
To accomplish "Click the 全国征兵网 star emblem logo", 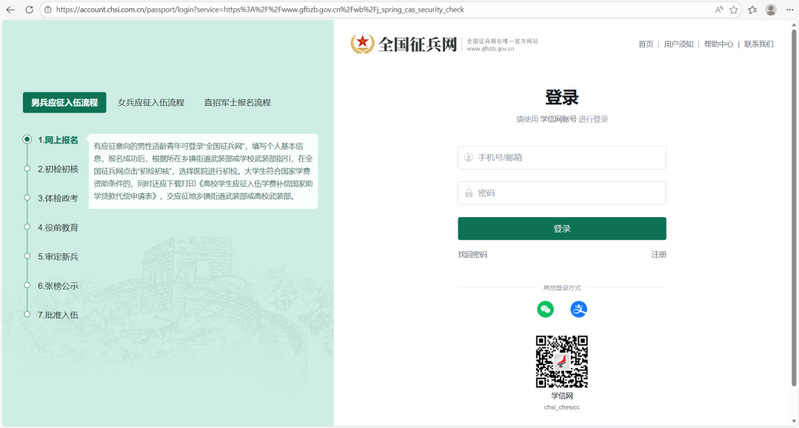I will click(x=362, y=44).
